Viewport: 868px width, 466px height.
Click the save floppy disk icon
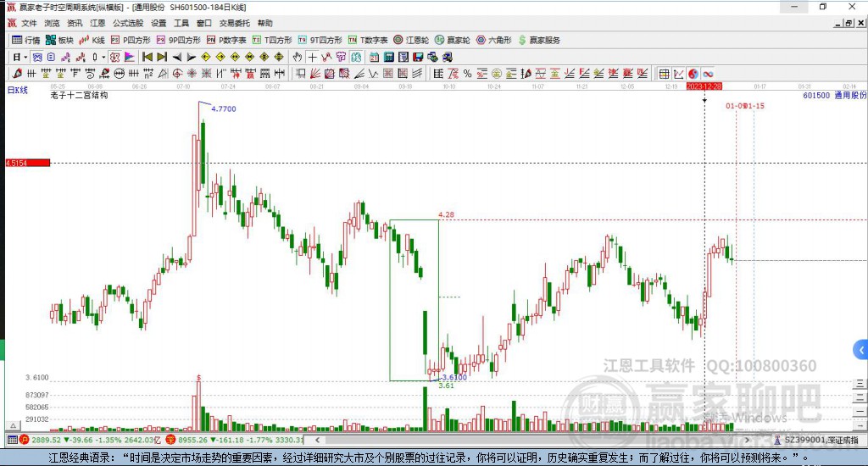pos(418,57)
